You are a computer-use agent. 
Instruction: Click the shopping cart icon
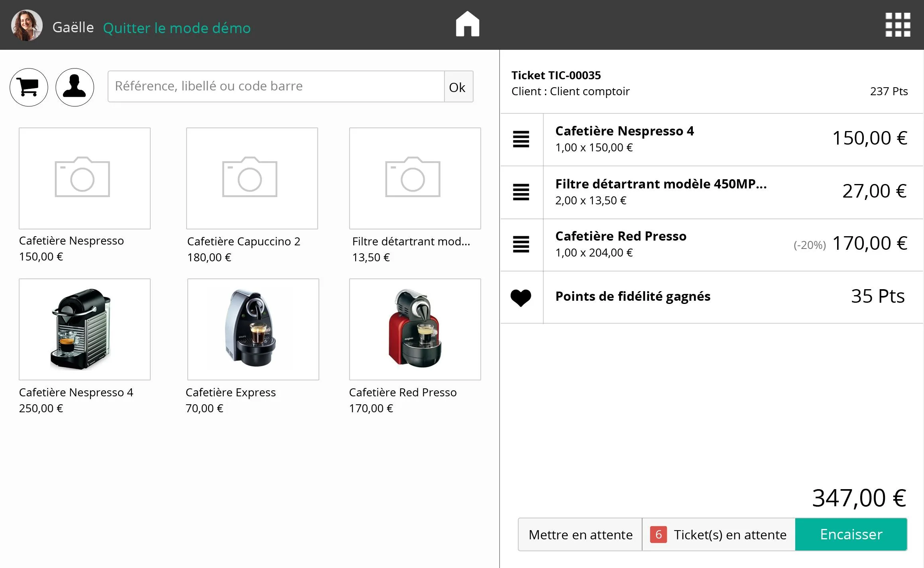tap(29, 87)
